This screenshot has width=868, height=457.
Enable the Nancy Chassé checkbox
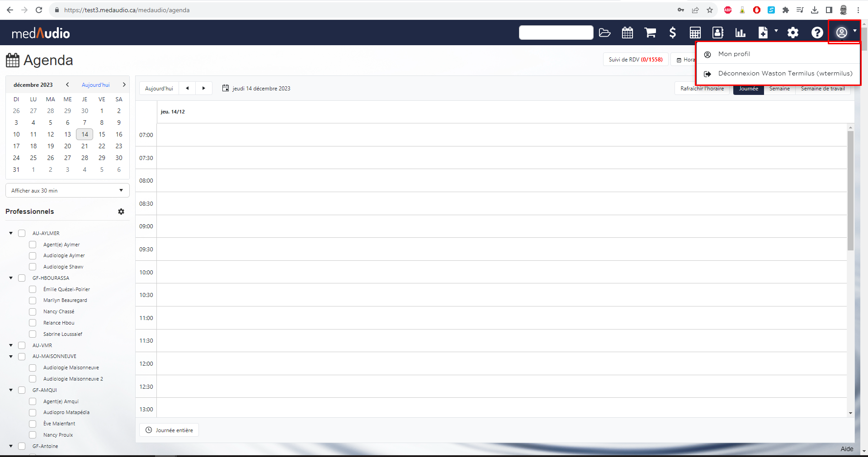click(x=33, y=311)
